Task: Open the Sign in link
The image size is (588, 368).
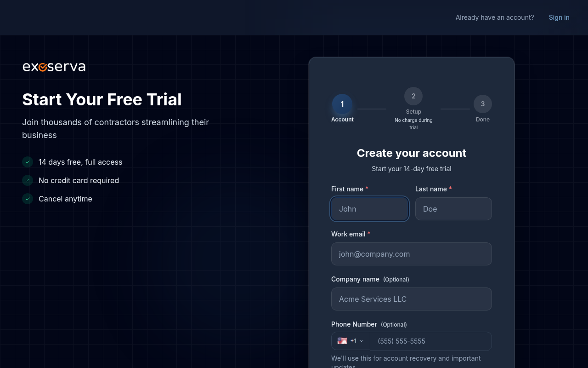Action: click(559, 17)
